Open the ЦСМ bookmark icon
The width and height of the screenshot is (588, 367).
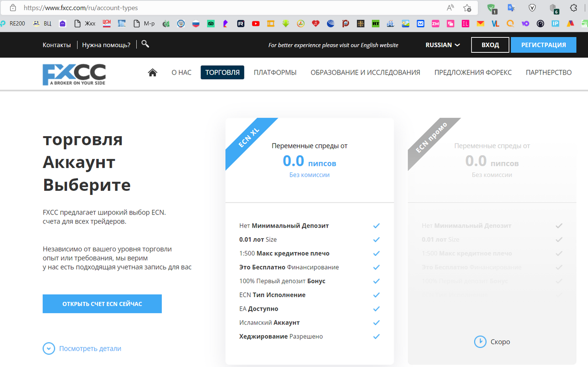point(107,23)
